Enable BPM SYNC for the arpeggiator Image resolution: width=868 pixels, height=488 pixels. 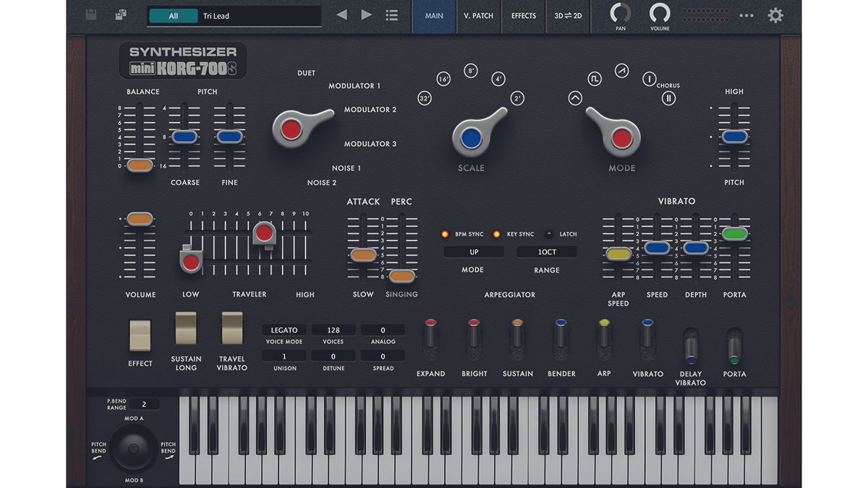445,234
